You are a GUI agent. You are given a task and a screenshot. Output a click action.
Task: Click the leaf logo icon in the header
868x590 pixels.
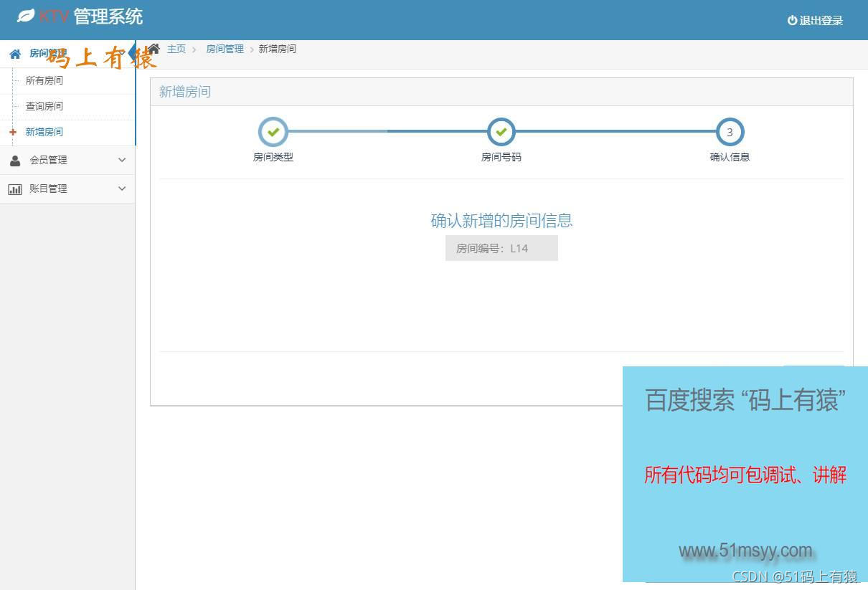point(26,16)
